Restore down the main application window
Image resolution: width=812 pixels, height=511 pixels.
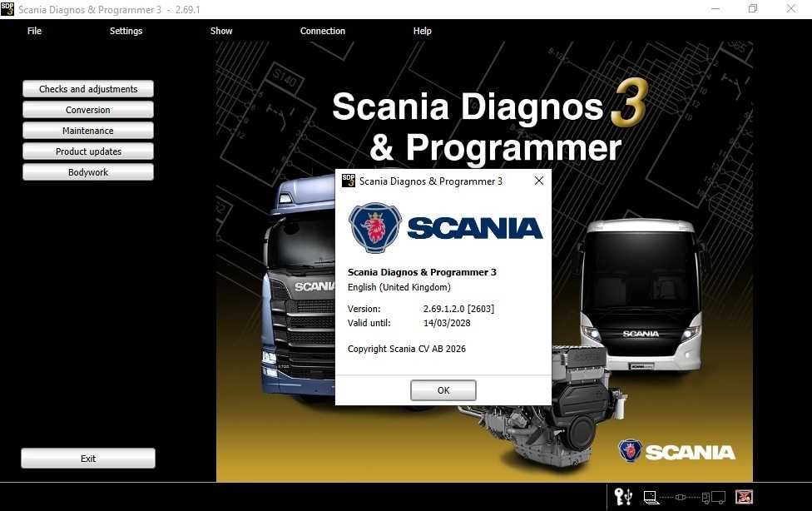(753, 9)
